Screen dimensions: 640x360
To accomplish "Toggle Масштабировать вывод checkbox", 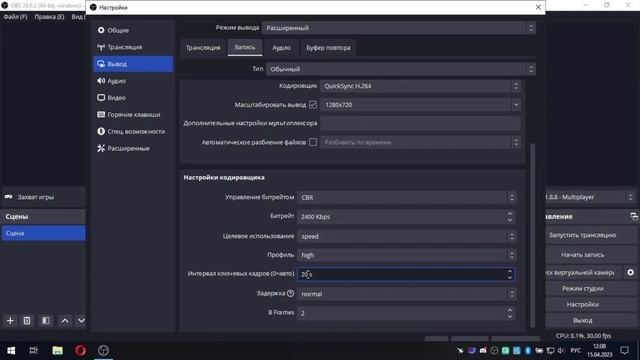I will pos(313,104).
